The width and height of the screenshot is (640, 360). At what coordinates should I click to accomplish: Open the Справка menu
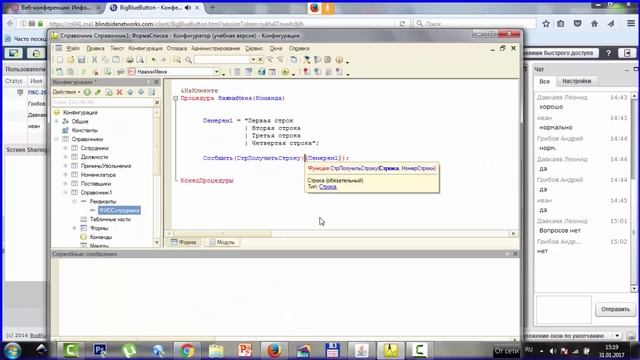[x=299, y=48]
